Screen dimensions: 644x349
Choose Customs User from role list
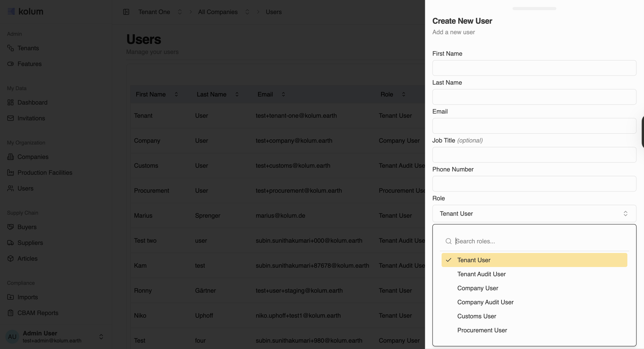[476, 316]
